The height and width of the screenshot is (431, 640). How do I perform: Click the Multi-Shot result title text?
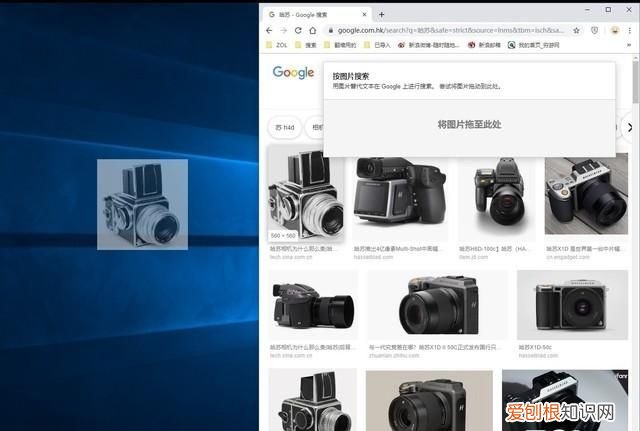[x=396, y=249]
